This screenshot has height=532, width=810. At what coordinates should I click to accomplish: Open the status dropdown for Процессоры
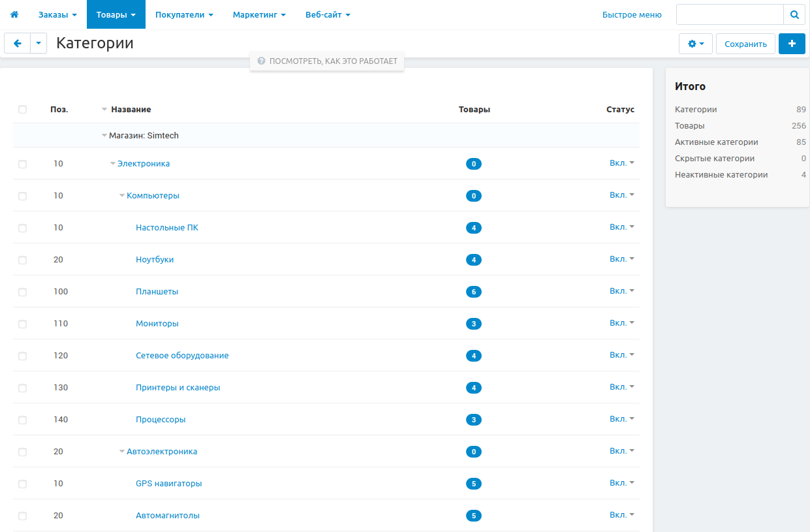point(621,419)
